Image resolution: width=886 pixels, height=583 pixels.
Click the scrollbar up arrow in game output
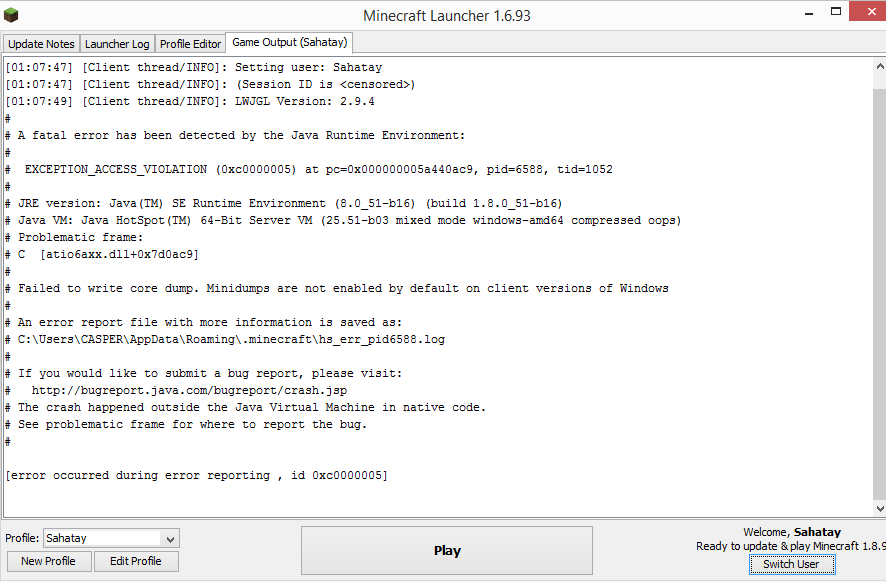pos(880,66)
